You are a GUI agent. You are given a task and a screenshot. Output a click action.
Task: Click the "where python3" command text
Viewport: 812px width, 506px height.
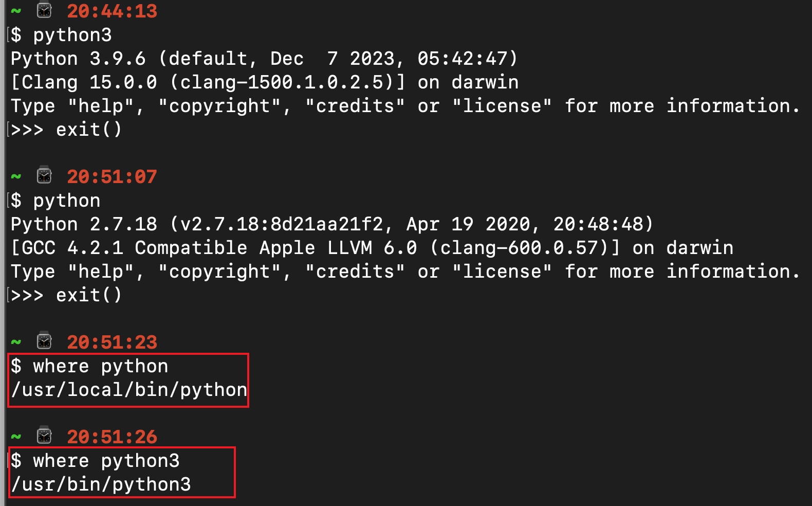pos(106,461)
